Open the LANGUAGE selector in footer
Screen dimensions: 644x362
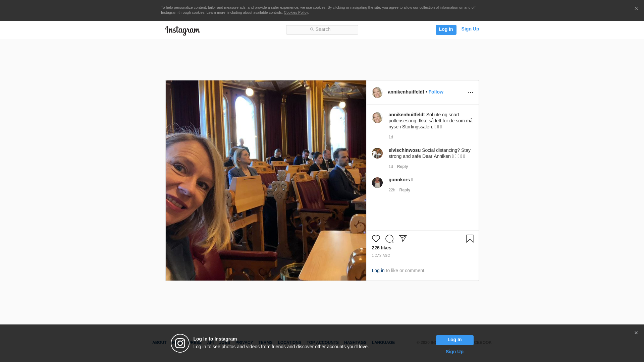click(x=383, y=343)
